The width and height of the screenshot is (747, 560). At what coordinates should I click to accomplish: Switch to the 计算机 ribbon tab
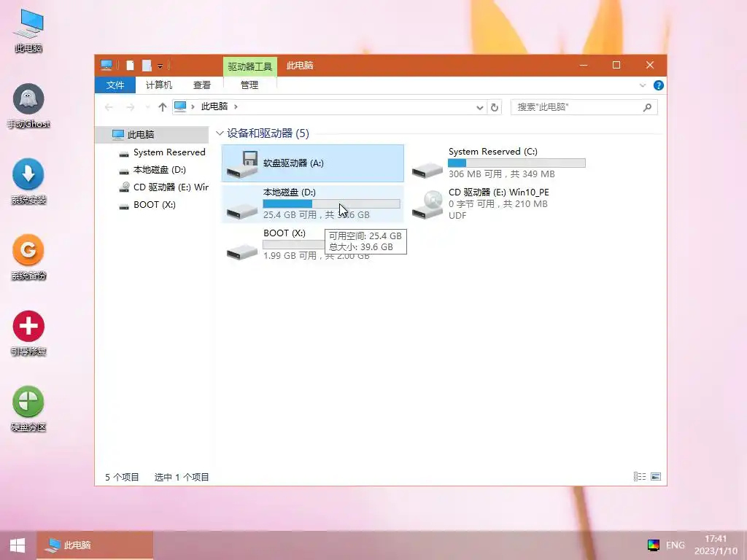coord(158,85)
